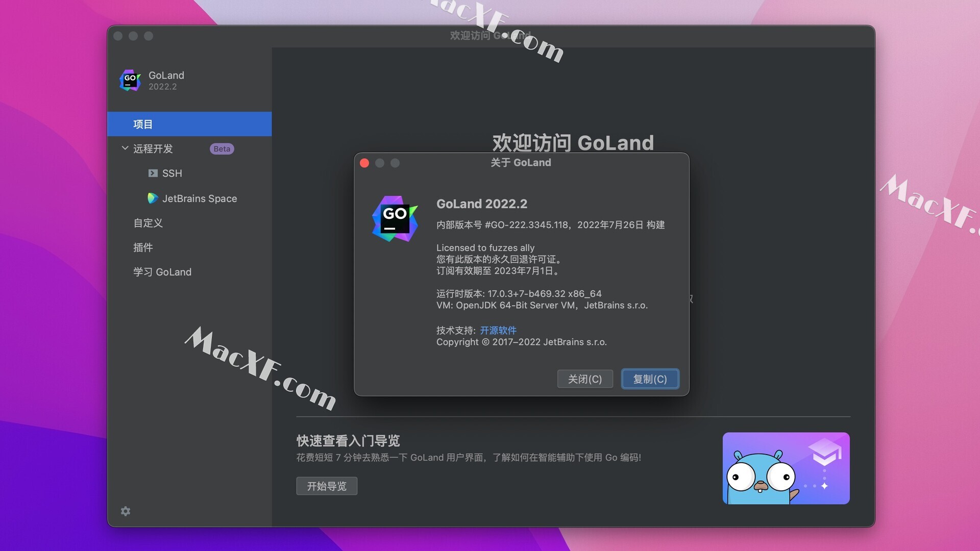Image resolution: width=980 pixels, height=551 pixels.
Task: Open the 插件 section
Action: coord(143,247)
